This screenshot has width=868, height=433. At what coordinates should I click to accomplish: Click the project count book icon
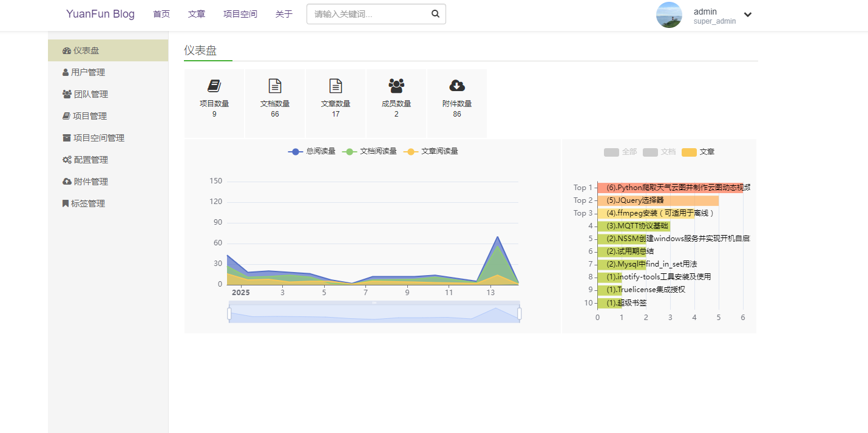pos(214,86)
